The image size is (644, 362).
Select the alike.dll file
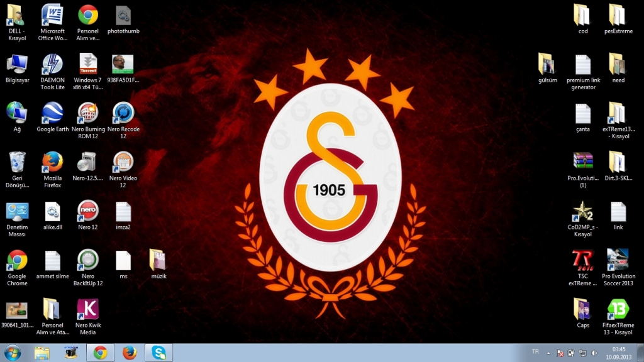point(53,216)
